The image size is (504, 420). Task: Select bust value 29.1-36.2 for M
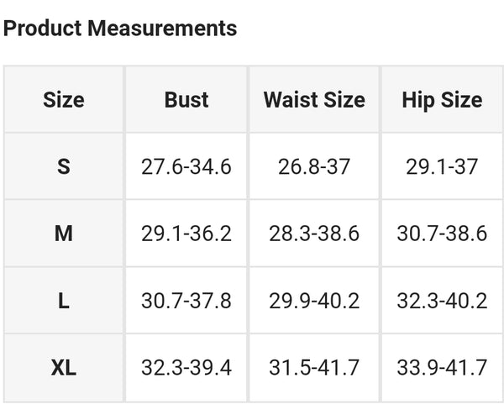coord(186,234)
